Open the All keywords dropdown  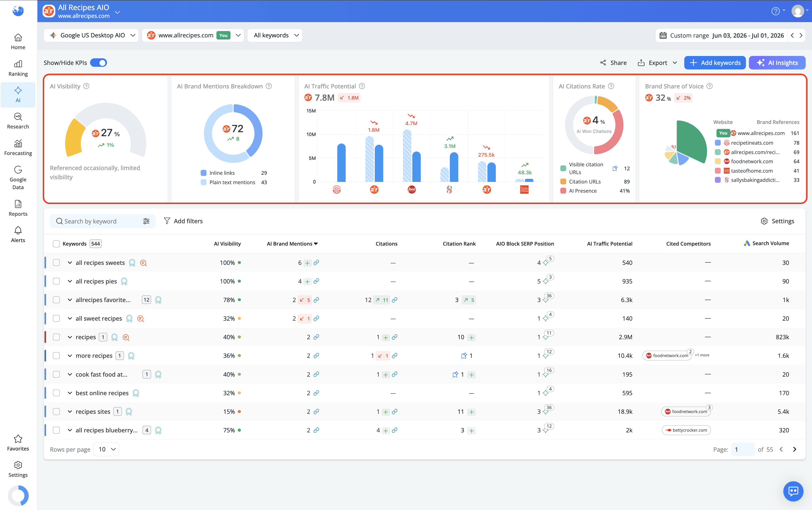pos(275,36)
